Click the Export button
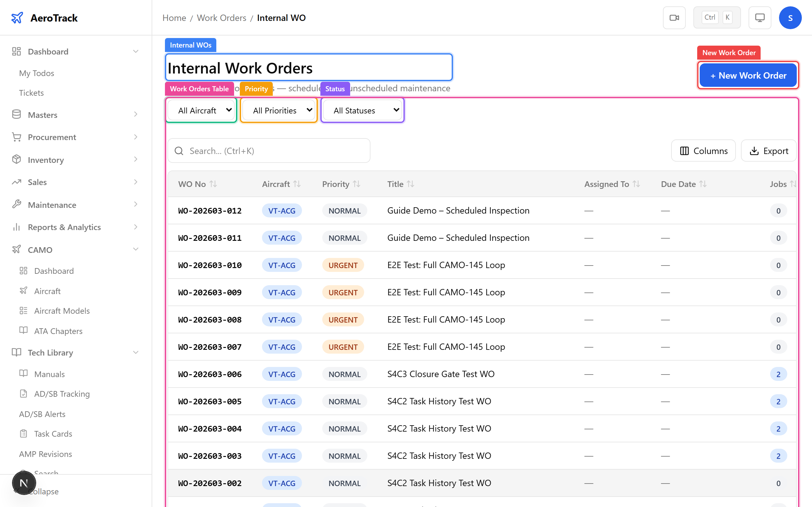The width and height of the screenshot is (812, 507). [x=769, y=151]
